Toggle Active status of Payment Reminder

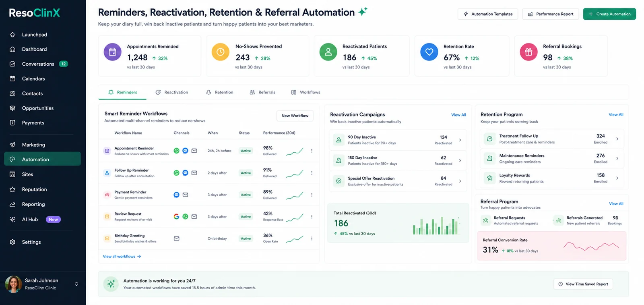(x=246, y=195)
